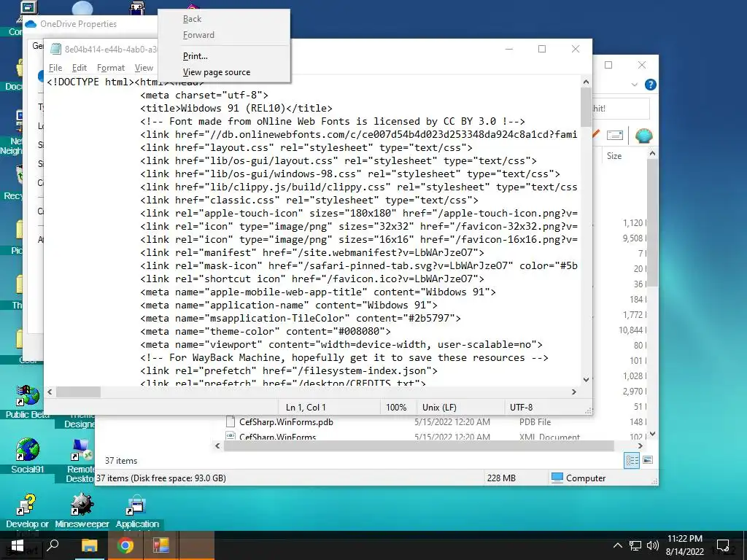Show hidden system tray icons

click(x=617, y=545)
